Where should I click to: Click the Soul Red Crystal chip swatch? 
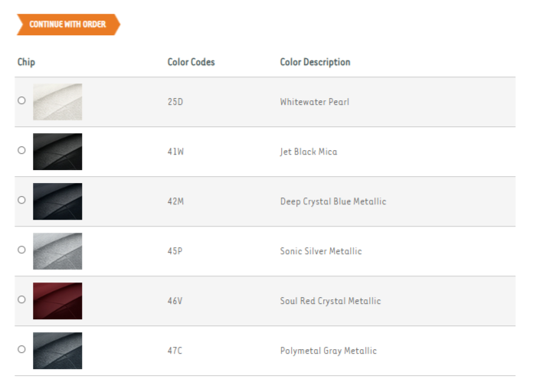point(57,301)
